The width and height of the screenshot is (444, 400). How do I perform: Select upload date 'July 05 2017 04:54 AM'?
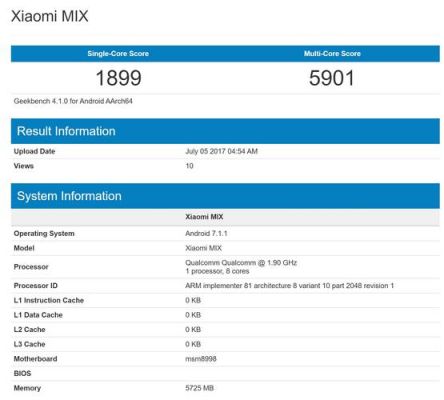point(221,151)
